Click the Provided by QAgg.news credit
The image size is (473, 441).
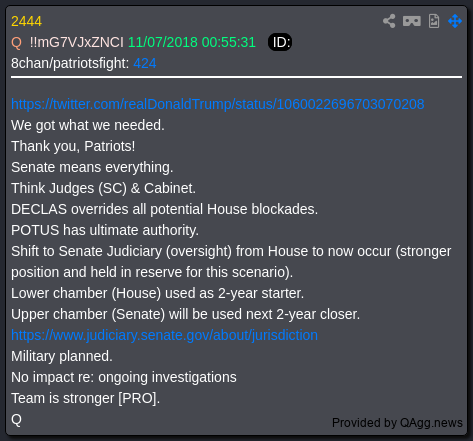pos(397,423)
